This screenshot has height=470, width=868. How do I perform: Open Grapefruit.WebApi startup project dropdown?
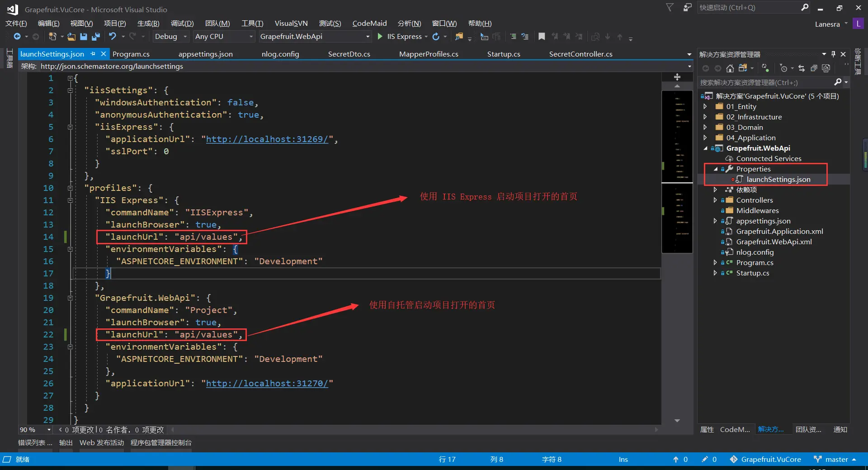click(315, 37)
